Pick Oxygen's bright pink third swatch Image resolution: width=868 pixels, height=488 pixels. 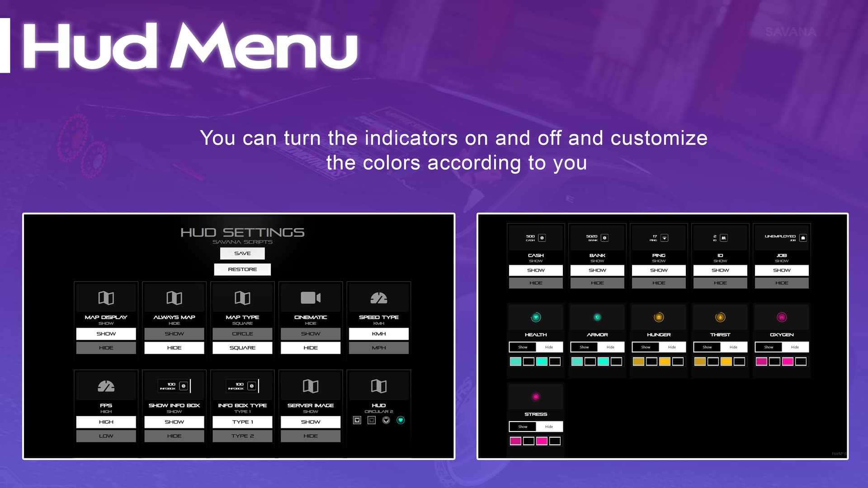pyautogui.click(x=788, y=361)
